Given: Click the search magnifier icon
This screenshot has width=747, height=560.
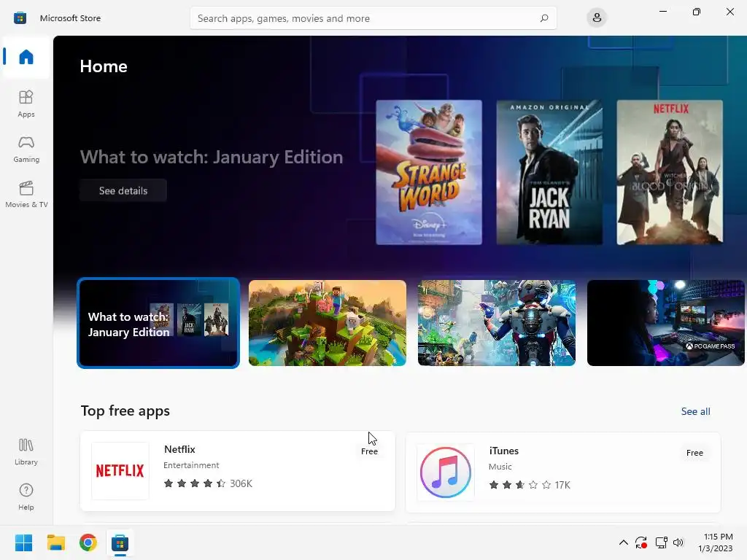Looking at the screenshot, I should tap(544, 18).
